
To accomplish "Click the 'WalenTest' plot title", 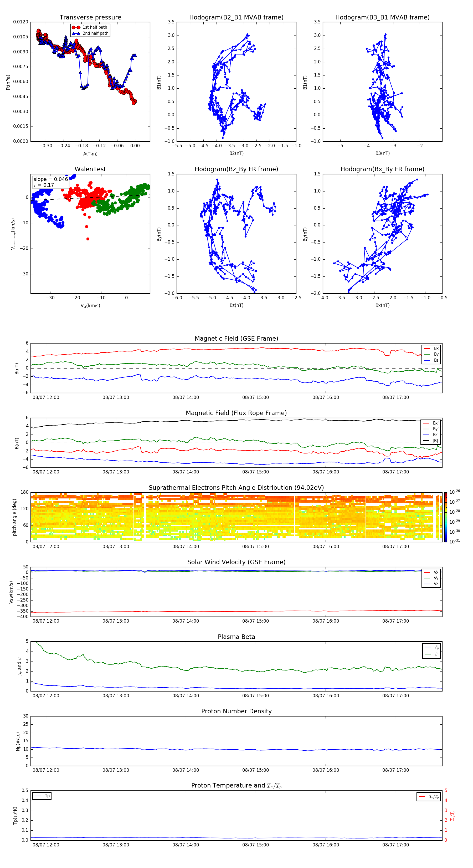I will [90, 169].
